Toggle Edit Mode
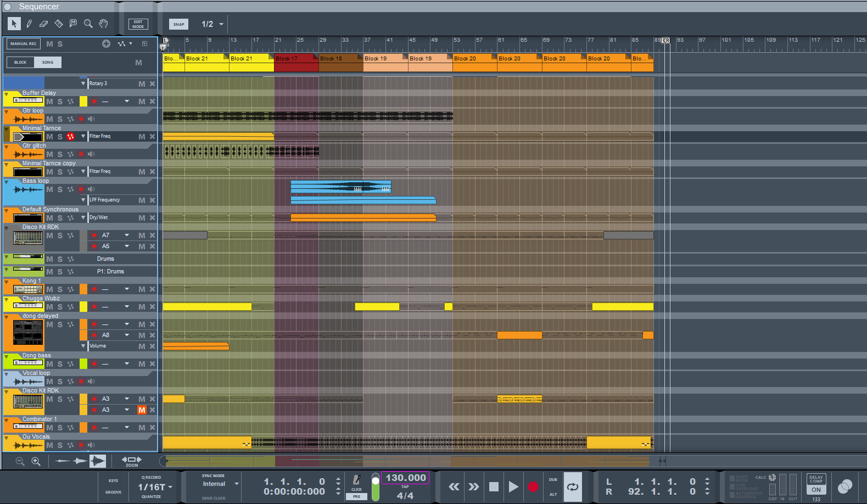Image resolution: width=867 pixels, height=504 pixels. (138, 24)
